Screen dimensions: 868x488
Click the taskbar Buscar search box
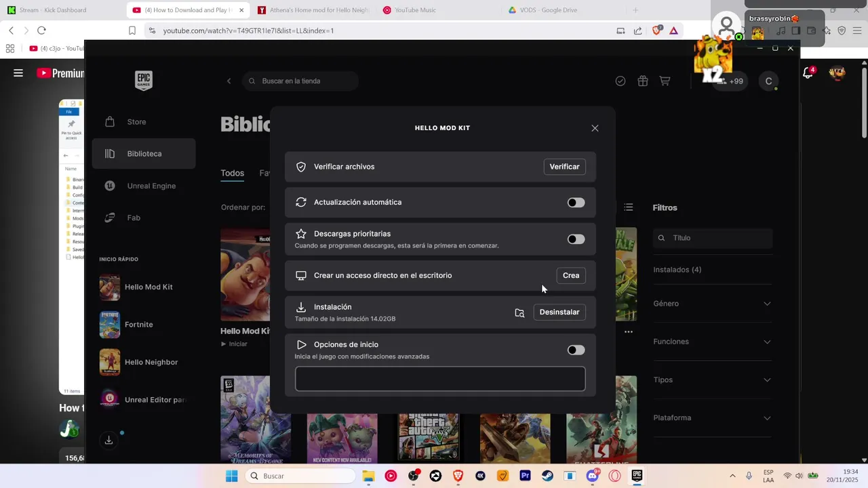[x=299, y=476]
